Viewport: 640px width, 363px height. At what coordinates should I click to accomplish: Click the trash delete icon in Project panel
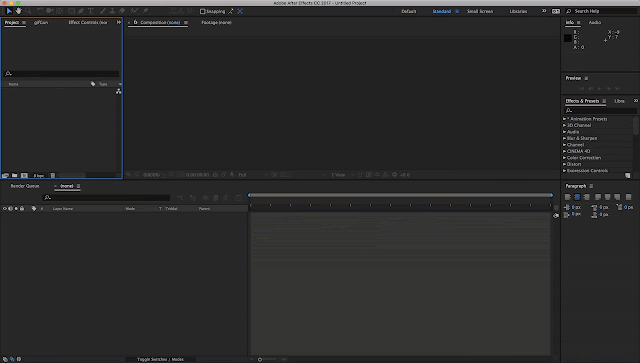click(53, 175)
